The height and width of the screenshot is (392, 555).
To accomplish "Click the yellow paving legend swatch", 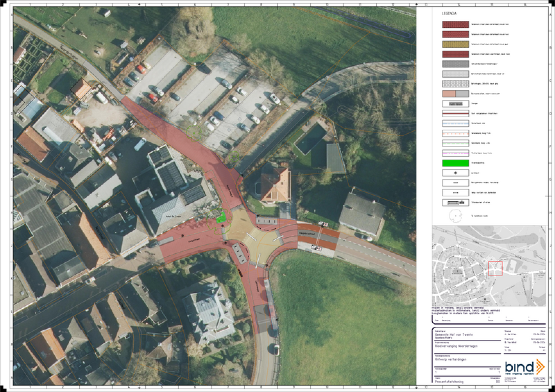I will [455, 44].
